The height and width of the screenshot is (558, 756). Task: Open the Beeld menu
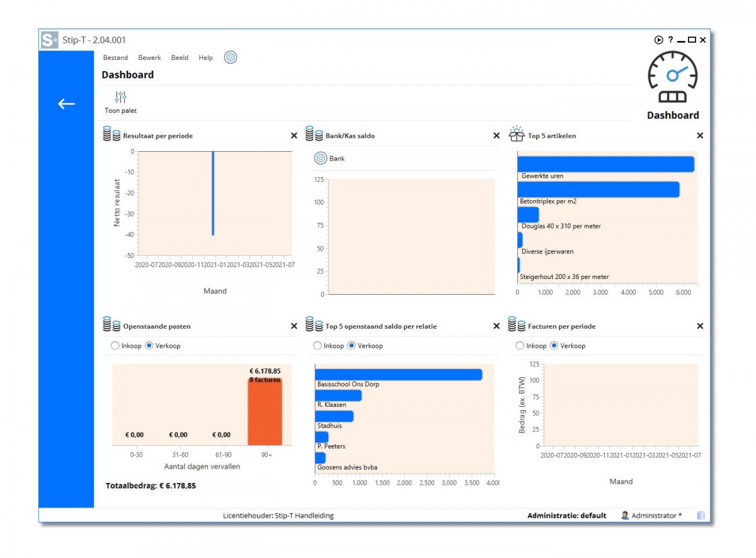click(180, 57)
